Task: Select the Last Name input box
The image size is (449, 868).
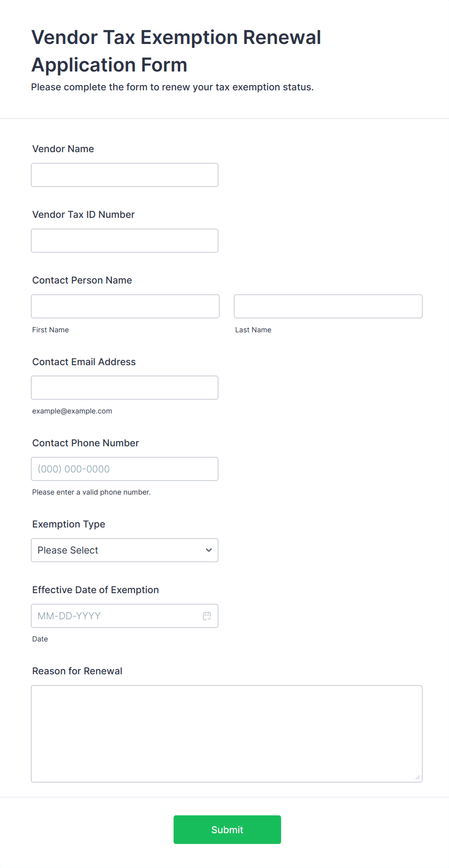Action: 328,306
